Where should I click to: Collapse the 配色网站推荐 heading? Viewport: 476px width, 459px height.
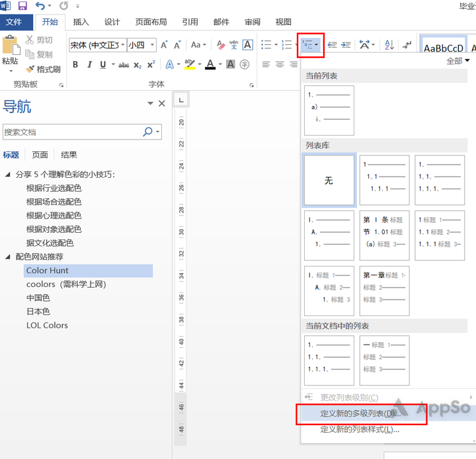pyautogui.click(x=8, y=257)
